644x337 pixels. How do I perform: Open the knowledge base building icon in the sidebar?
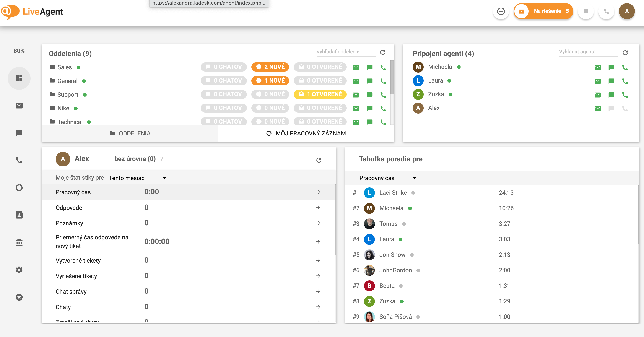coord(19,242)
